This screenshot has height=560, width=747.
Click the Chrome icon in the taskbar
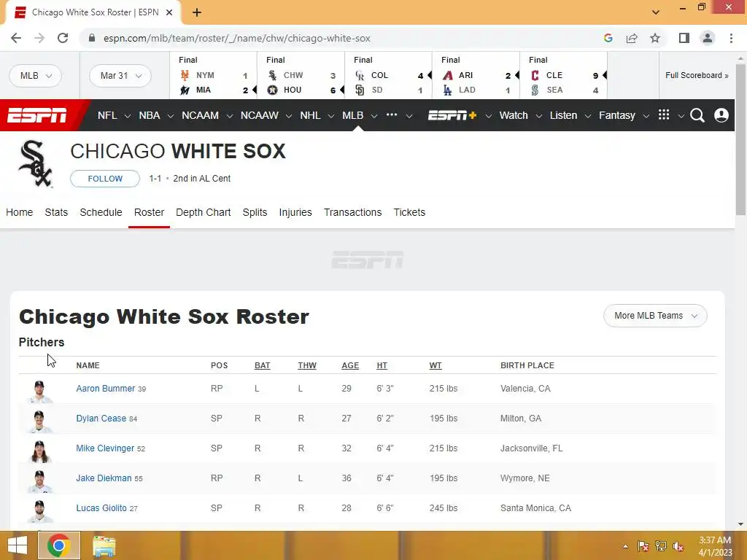[x=58, y=545]
